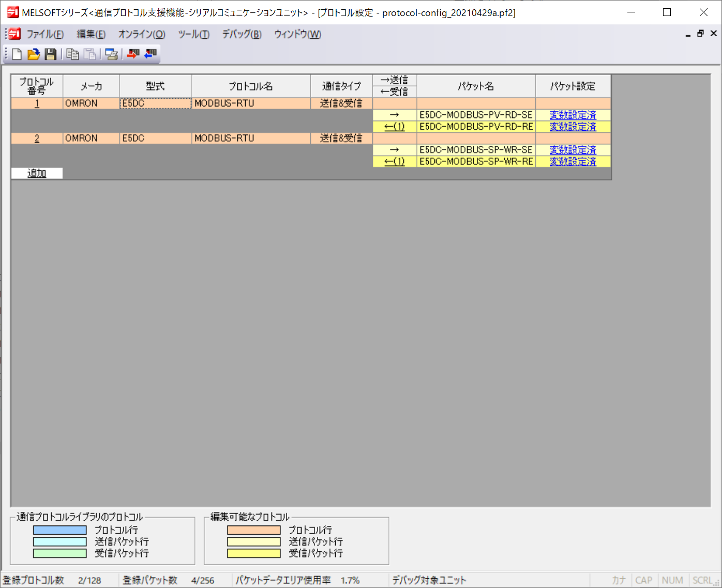Open 変数設定済 link for E5DC-MODBUS-PV-RD-RE
The image size is (722, 588).
[573, 127]
